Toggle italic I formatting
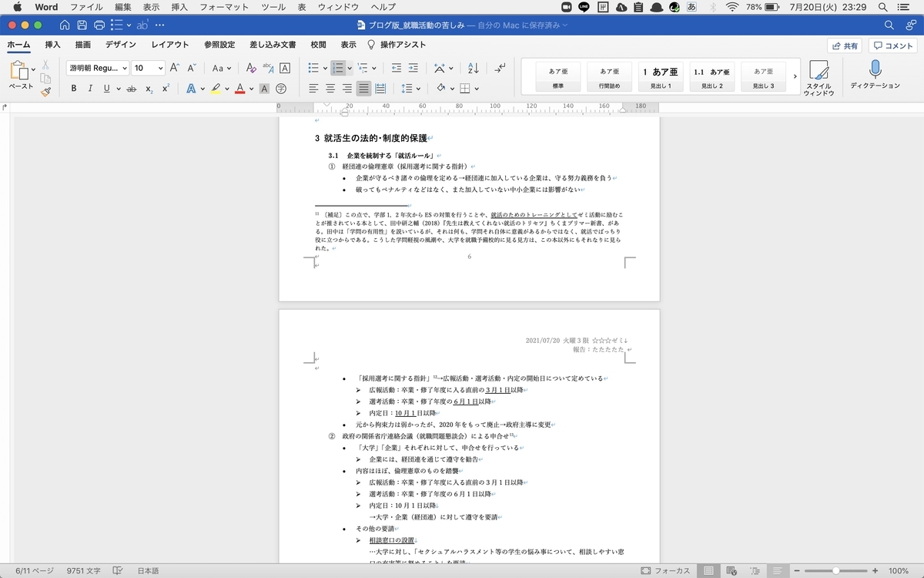This screenshot has width=924, height=578. click(x=90, y=89)
